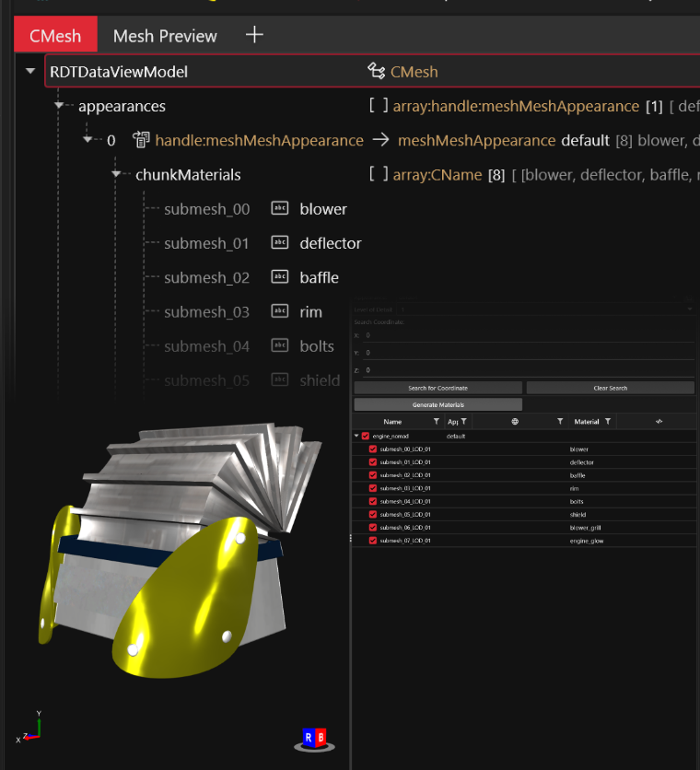Collapse the appearances tree node
The image size is (700, 770).
[59, 105]
